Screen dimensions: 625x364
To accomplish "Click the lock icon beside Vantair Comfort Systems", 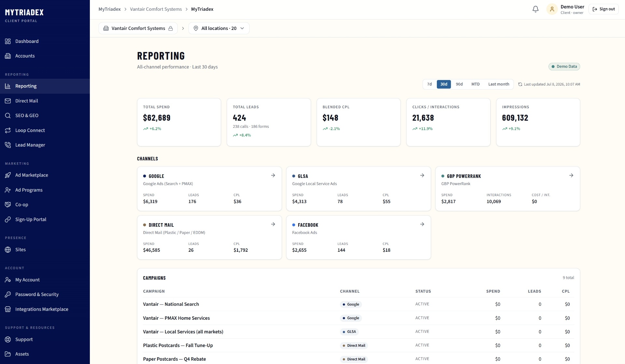I will [171, 29].
